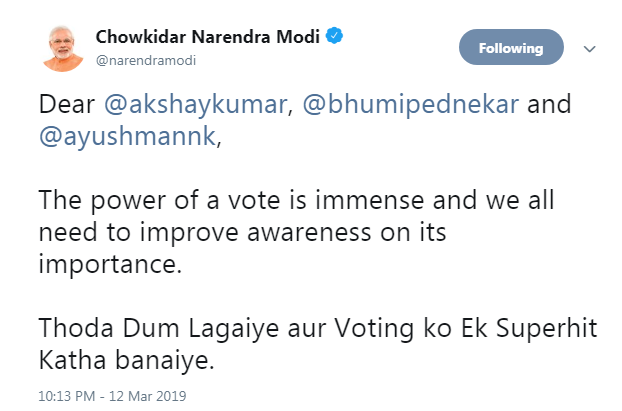The height and width of the screenshot is (411, 622).
Task: Open Chowkidar Narendra Modi display name
Action: (x=207, y=37)
